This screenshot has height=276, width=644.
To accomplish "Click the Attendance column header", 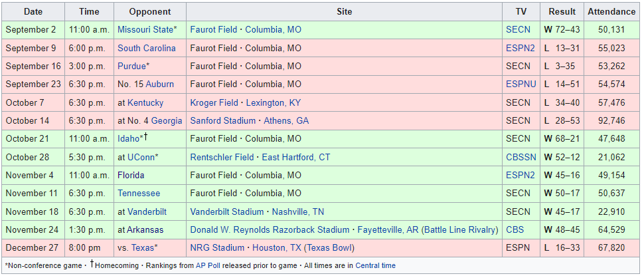I will (611, 12).
